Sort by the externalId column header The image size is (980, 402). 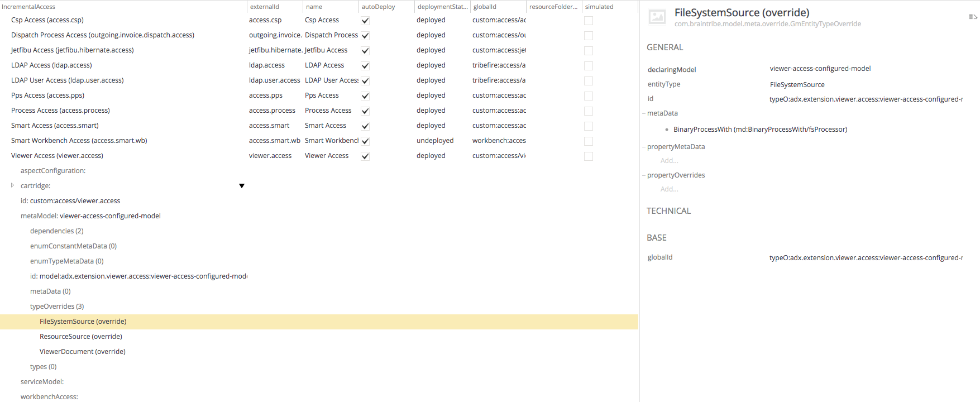pos(265,7)
